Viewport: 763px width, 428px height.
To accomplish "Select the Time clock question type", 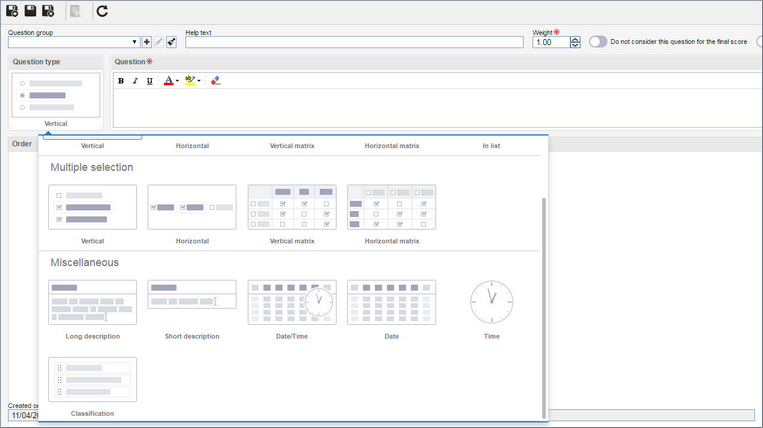I will coord(491,302).
